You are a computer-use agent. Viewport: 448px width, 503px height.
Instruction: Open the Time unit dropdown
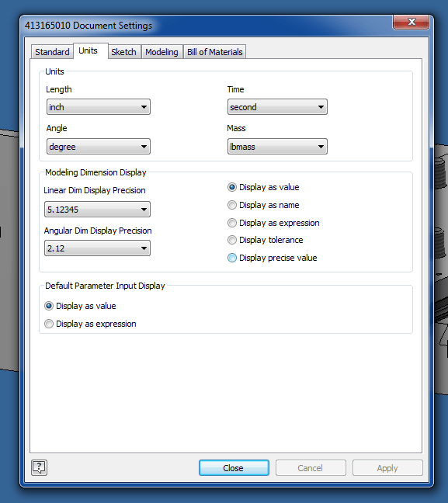pos(277,107)
